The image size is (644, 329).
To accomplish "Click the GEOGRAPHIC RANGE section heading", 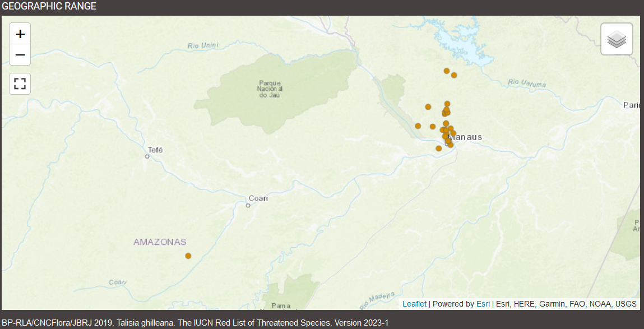I will (49, 7).
